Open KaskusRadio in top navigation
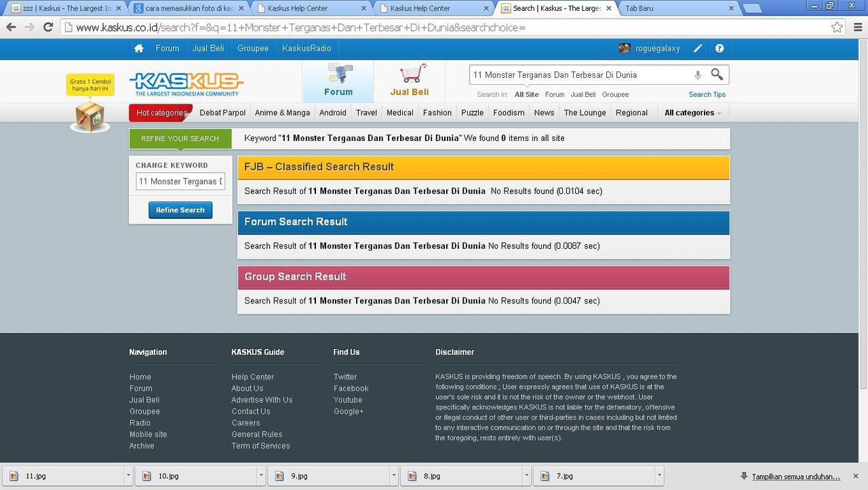The height and width of the screenshot is (490, 868). (x=307, y=48)
